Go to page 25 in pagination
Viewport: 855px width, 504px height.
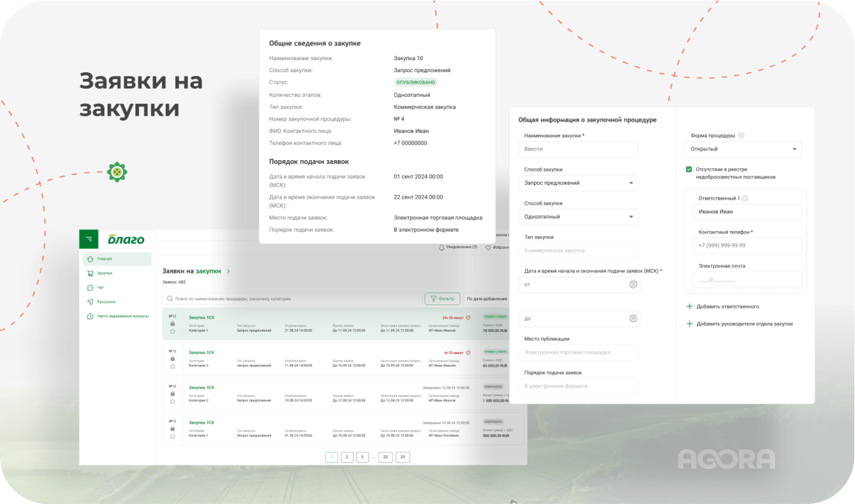[x=385, y=457]
